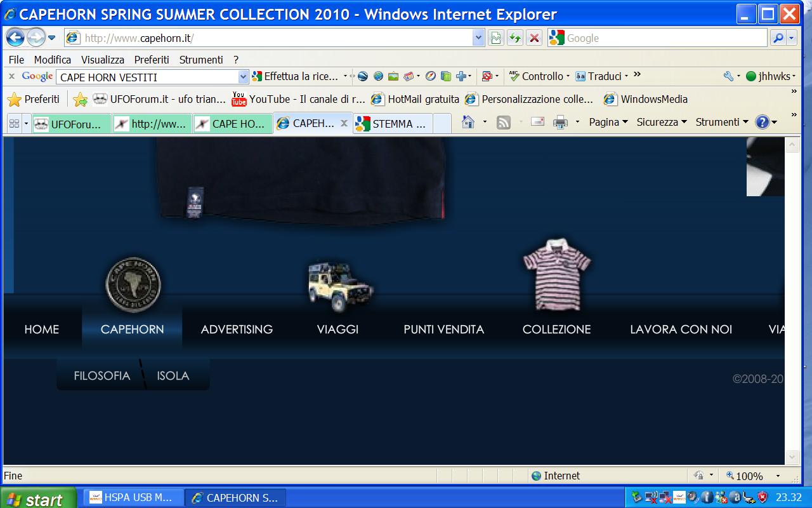Open the Preferiti menu
The height and width of the screenshot is (508, 812).
152,60
